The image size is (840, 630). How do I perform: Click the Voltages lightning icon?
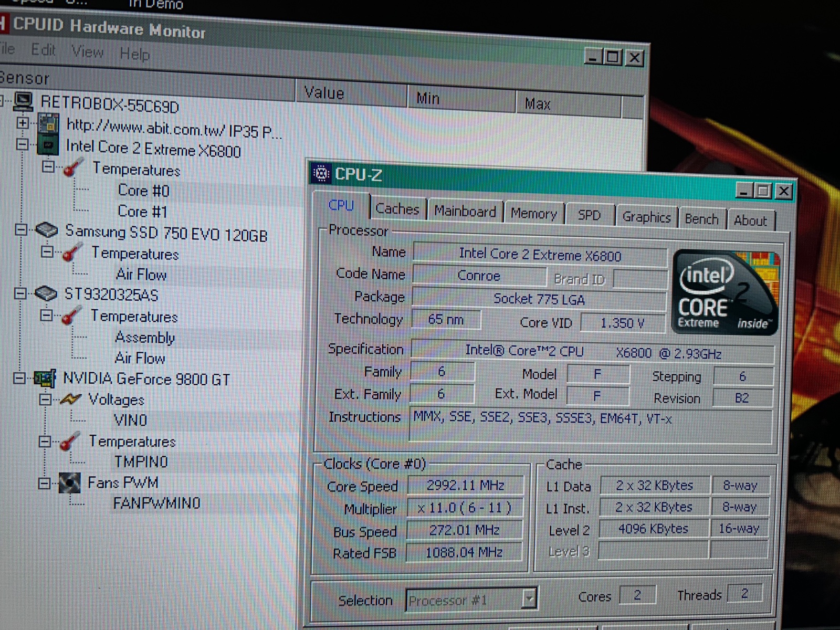[70, 400]
